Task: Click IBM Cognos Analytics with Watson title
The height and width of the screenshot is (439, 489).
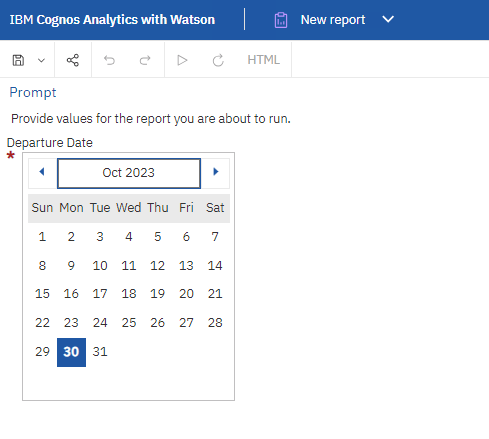Action: click(x=112, y=20)
